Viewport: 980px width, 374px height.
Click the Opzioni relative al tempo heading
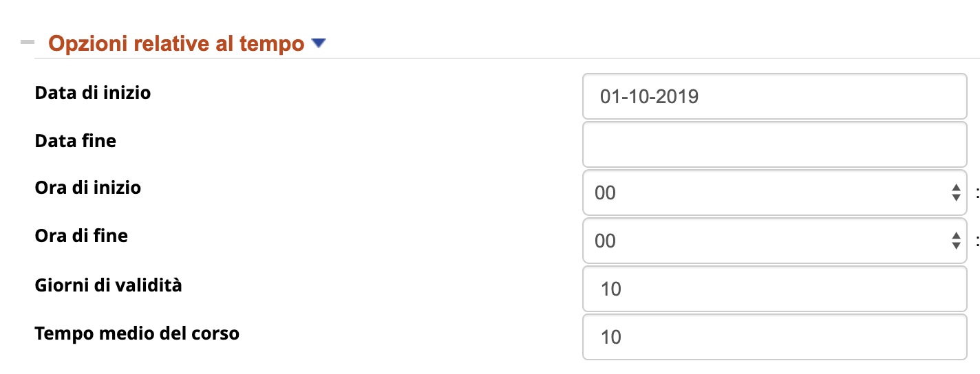[176, 44]
